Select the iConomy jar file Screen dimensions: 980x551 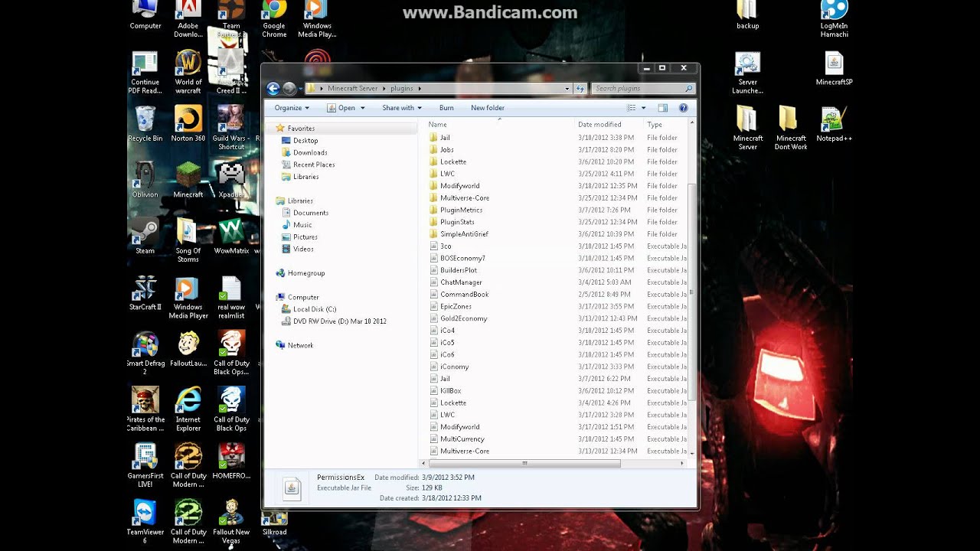[x=553, y=367]
